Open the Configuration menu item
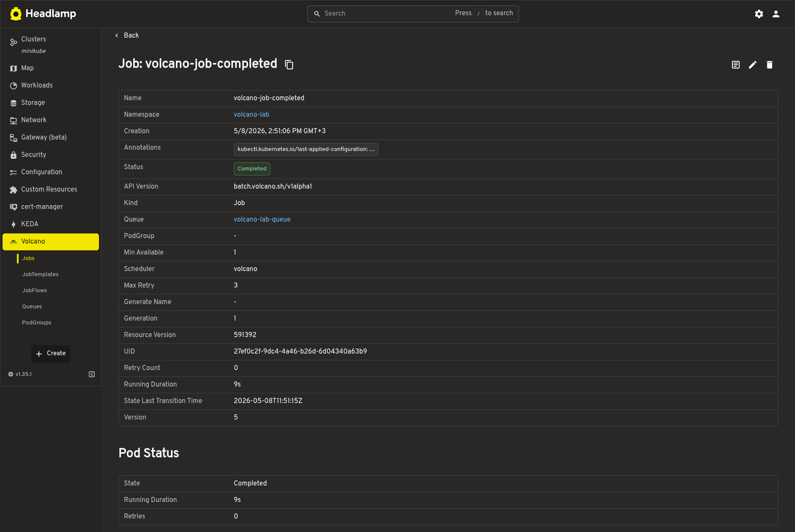Screen dimensions: 795x532 (51, 172)
